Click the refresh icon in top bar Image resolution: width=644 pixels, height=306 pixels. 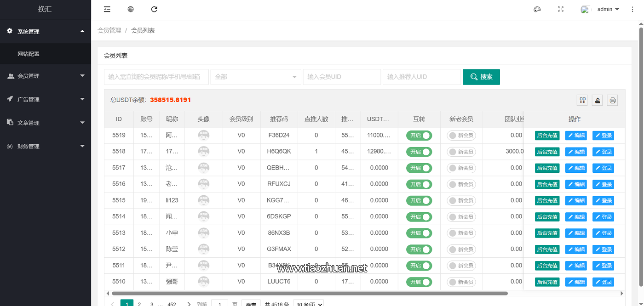154,9
